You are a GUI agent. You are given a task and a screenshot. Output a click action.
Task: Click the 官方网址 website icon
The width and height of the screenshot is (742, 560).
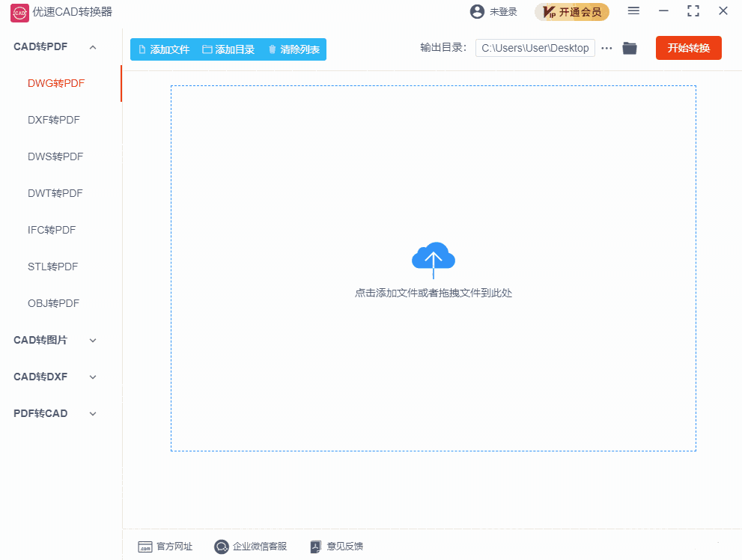145,547
